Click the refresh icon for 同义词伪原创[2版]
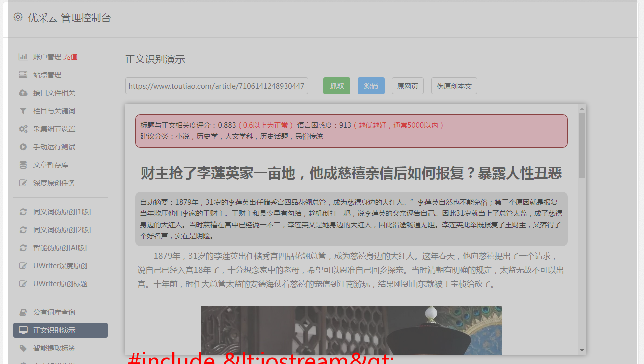The image size is (644, 364). [x=23, y=230]
